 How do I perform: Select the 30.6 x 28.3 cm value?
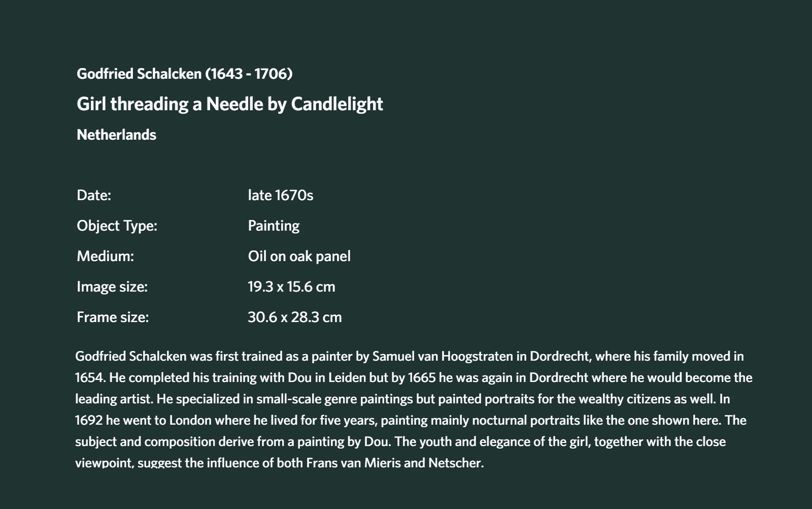(x=295, y=317)
